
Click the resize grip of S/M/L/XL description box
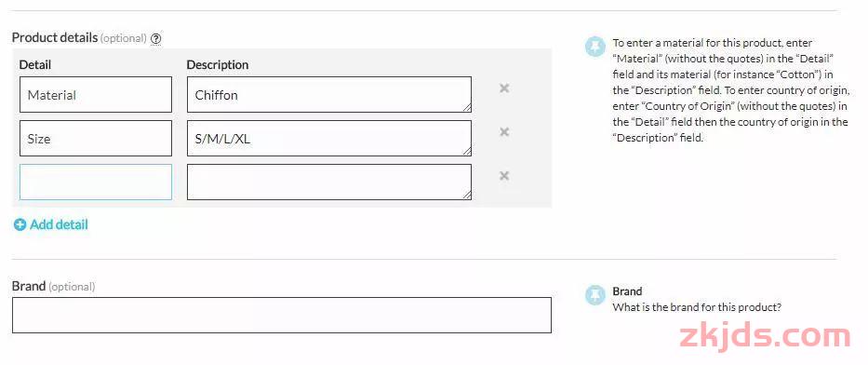468,152
